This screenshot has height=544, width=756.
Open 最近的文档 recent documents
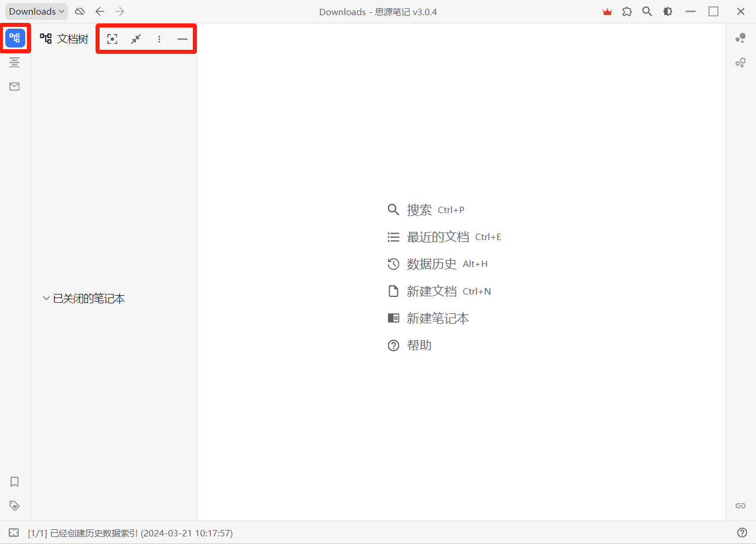click(444, 237)
